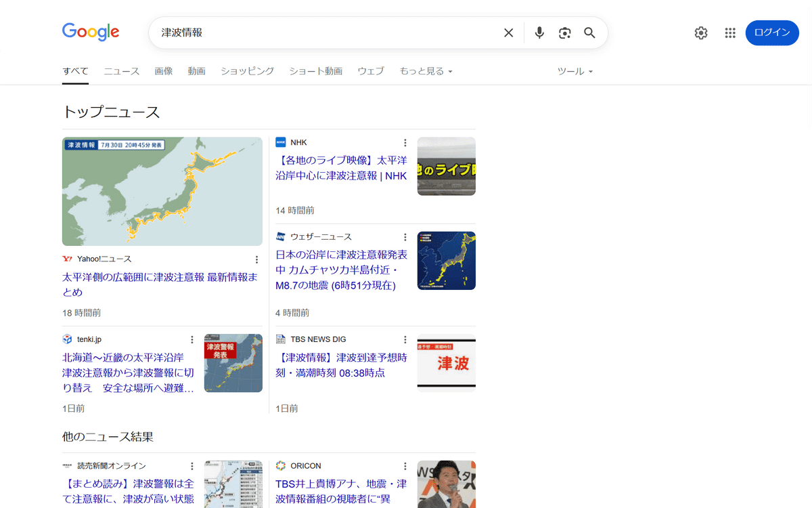Click the 18 時間前 timestamp
This screenshot has height=508, width=812.
click(82, 313)
